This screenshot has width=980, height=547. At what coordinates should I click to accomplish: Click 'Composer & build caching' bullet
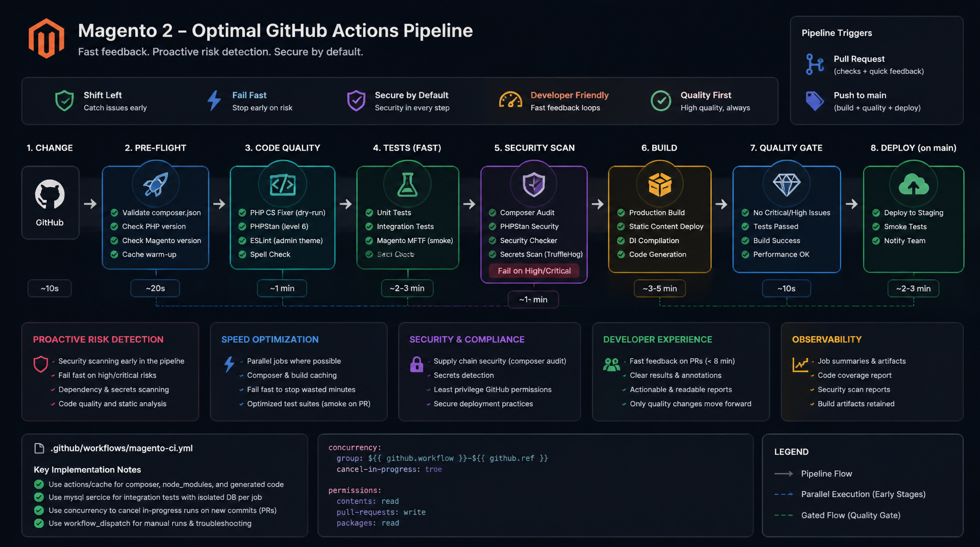pyautogui.click(x=292, y=376)
